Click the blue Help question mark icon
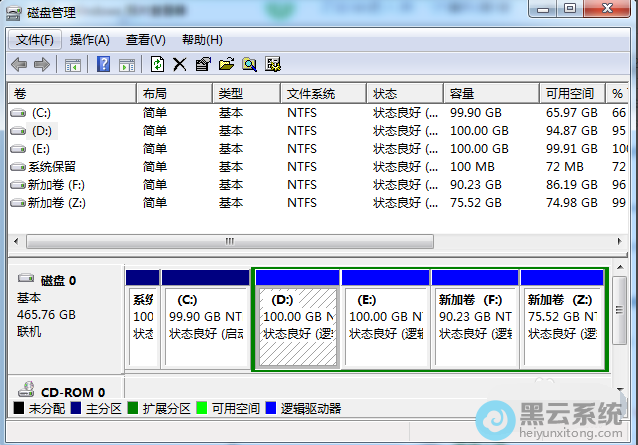Screen dimensions: 638x445 click(103, 65)
